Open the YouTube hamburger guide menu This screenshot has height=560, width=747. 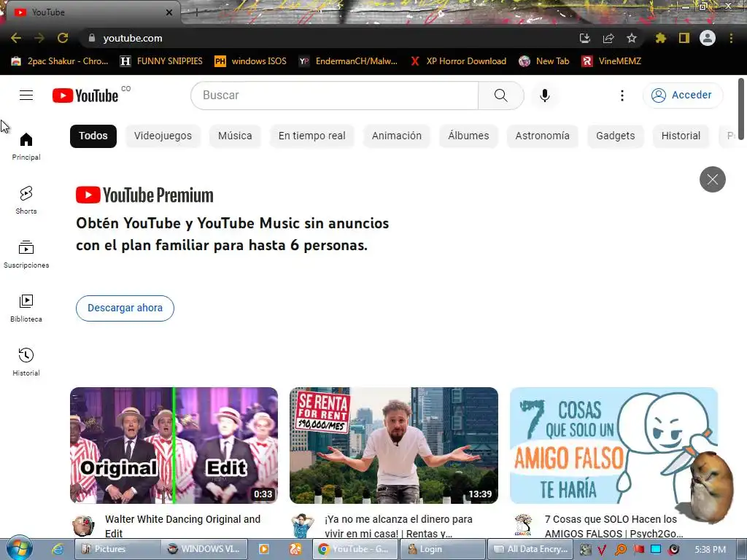pos(26,96)
